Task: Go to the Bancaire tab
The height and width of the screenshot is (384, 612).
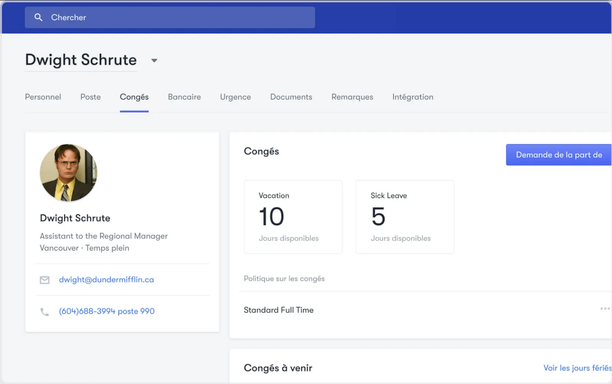Action: (184, 97)
